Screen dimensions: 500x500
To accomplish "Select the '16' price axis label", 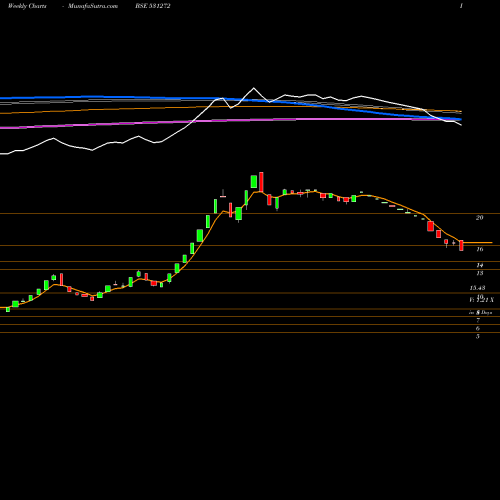I will tap(479, 249).
